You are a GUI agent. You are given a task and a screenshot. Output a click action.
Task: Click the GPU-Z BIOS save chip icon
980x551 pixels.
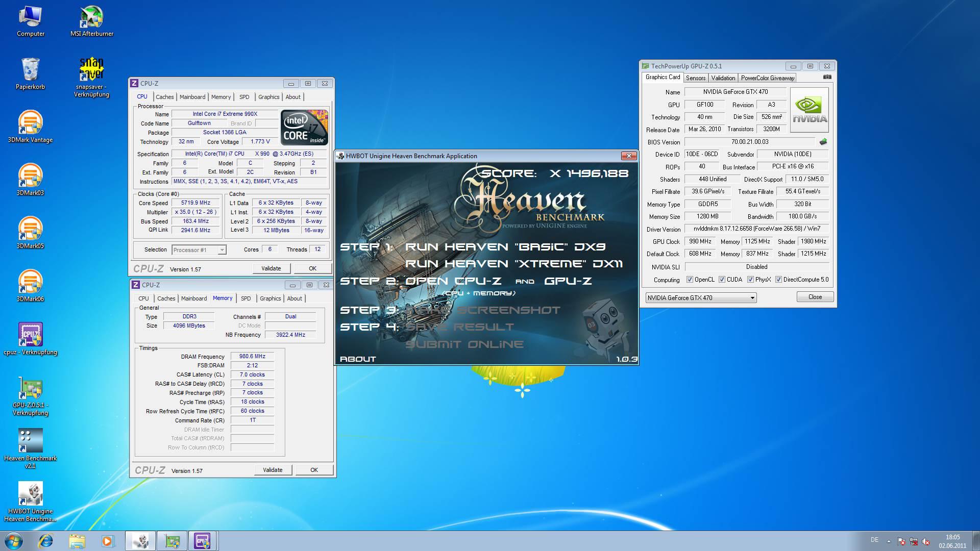point(823,142)
